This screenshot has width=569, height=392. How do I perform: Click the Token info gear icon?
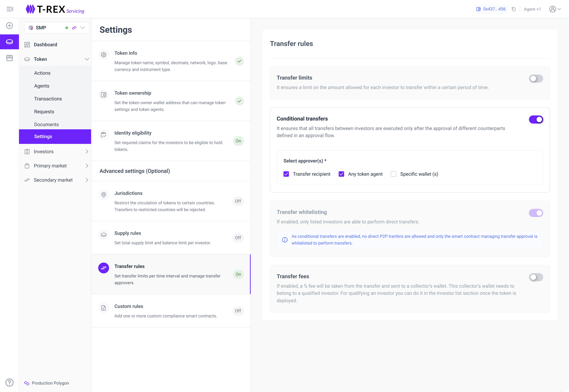(104, 55)
